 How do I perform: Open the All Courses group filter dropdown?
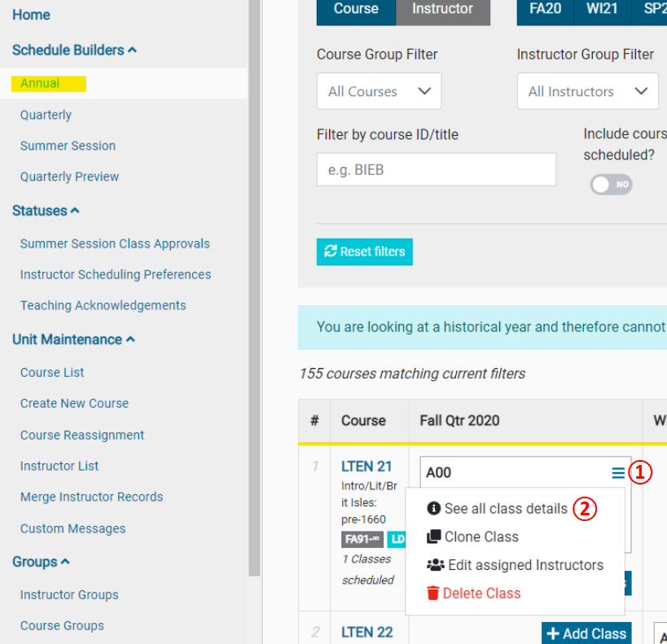[379, 91]
